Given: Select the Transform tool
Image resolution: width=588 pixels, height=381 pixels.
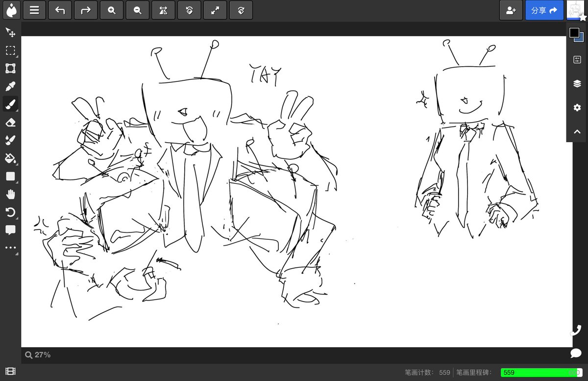Looking at the screenshot, I should click(10, 68).
